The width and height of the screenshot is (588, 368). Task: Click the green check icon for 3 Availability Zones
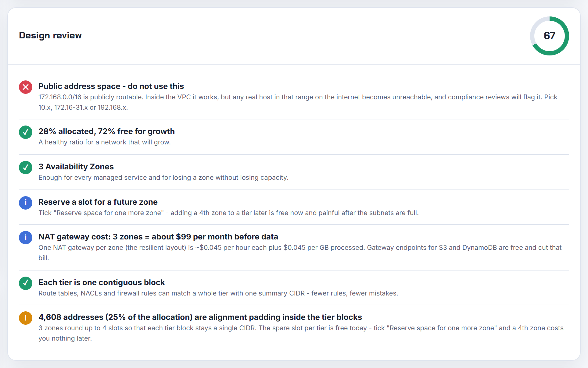coord(26,168)
